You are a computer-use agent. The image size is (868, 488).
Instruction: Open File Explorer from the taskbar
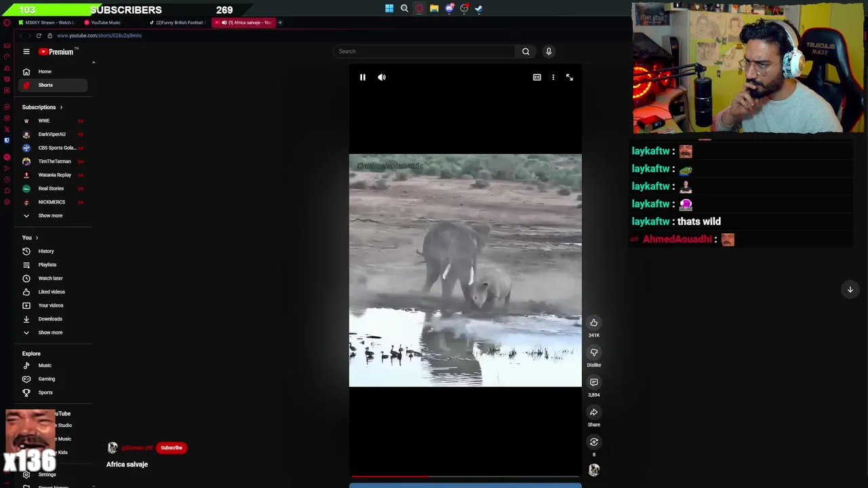pyautogui.click(x=434, y=9)
